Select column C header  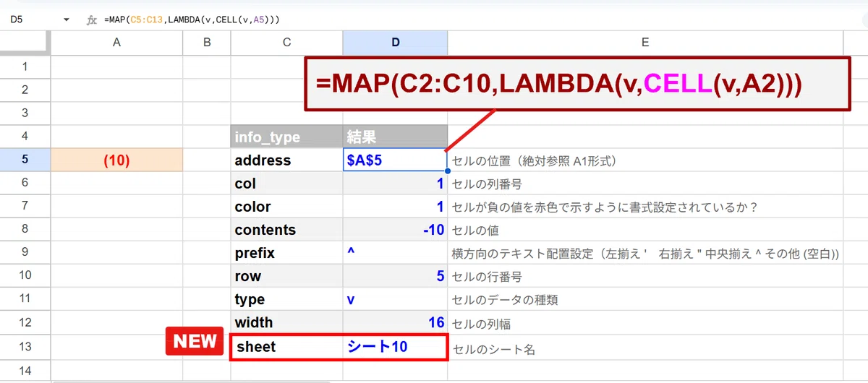(286, 43)
